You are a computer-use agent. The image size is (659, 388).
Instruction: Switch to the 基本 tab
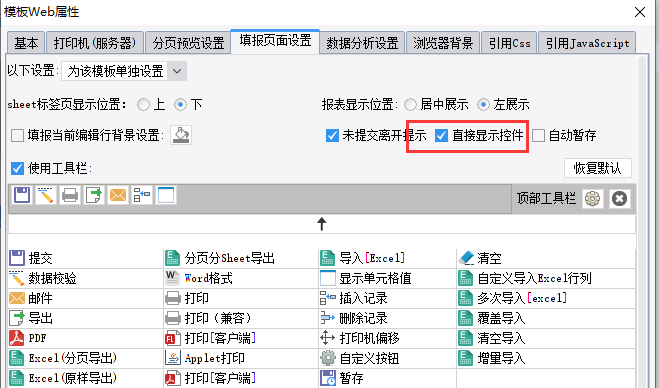[x=26, y=43]
